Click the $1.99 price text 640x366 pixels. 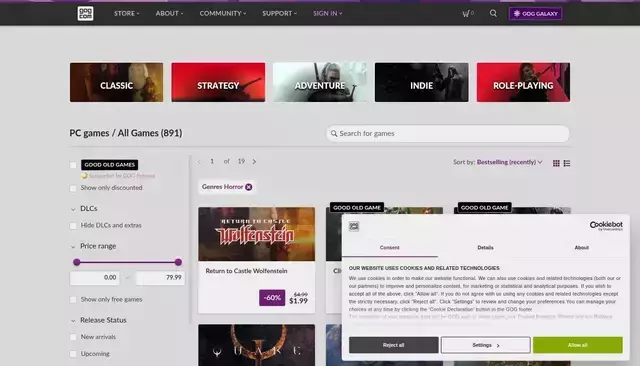(x=298, y=301)
